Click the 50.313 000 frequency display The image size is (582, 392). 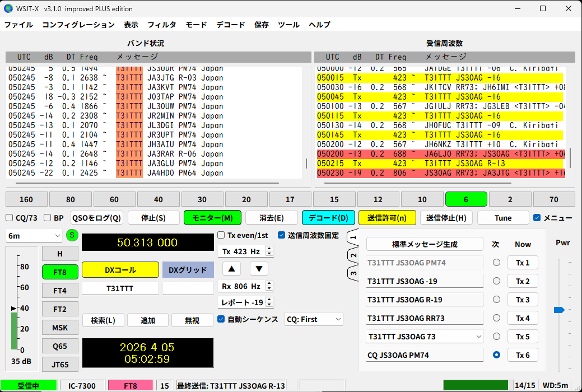(x=148, y=242)
